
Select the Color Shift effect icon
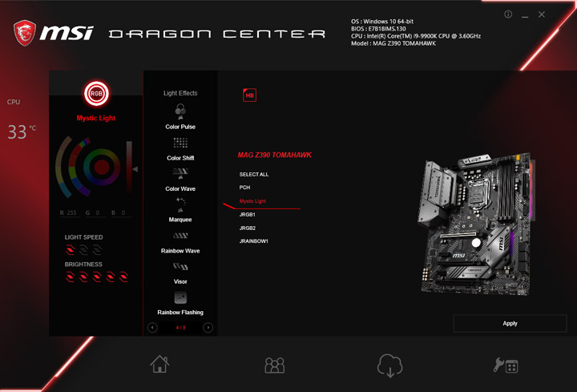click(x=180, y=143)
